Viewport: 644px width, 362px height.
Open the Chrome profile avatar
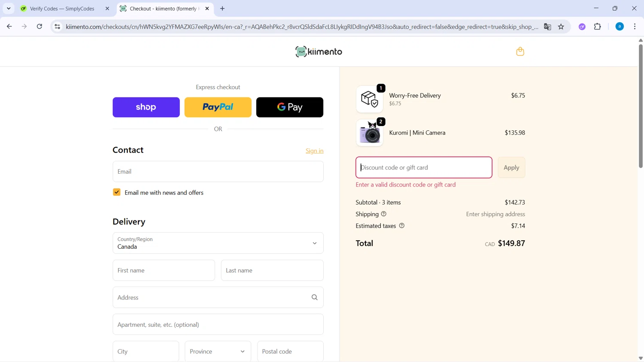620,27
